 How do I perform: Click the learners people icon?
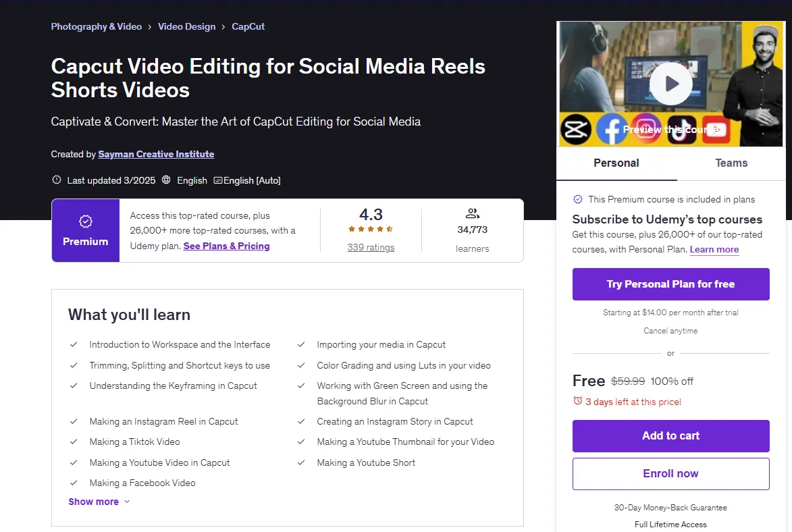pyautogui.click(x=472, y=213)
